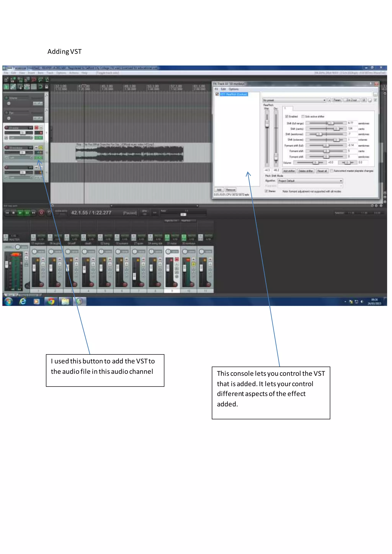Toggle the grid lines toolbar icon
The height and width of the screenshot is (554, 392).
(x=34, y=87)
